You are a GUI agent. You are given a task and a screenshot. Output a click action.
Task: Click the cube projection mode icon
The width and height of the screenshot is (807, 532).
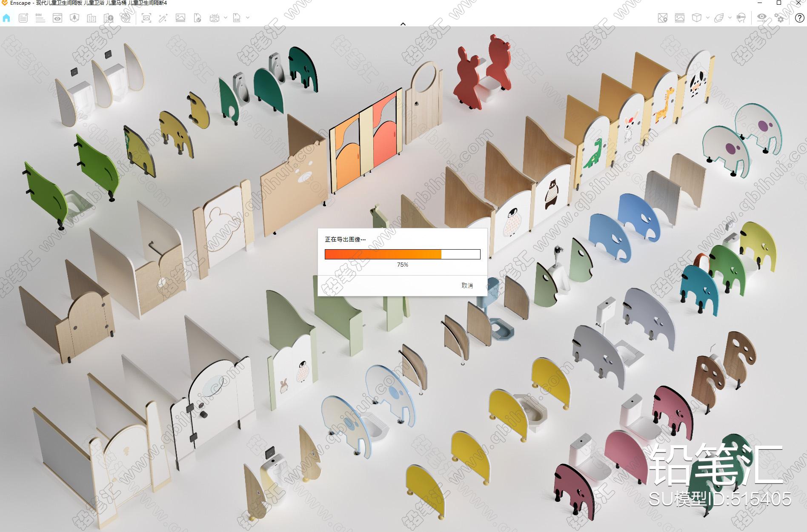(697, 18)
